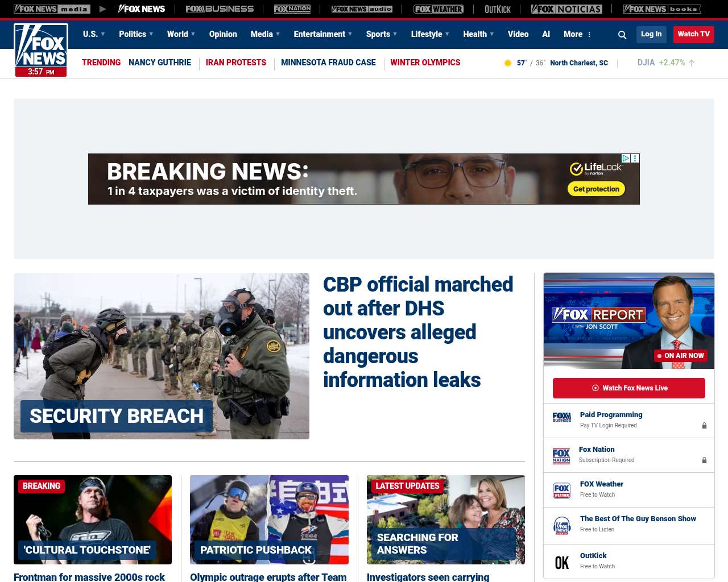This screenshot has width=728, height=582.
Task: Open the Patriotic Pushback story thumbnail
Action: pyautogui.click(x=269, y=519)
